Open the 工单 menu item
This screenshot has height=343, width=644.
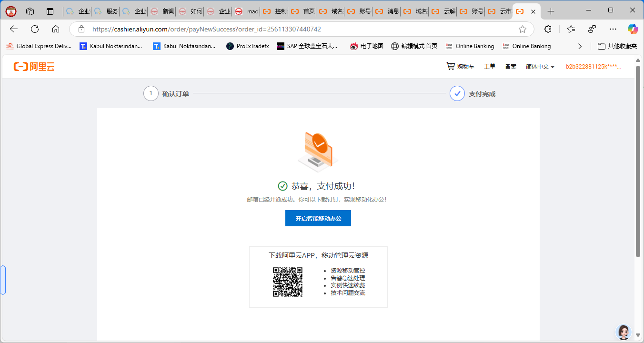[x=489, y=66]
